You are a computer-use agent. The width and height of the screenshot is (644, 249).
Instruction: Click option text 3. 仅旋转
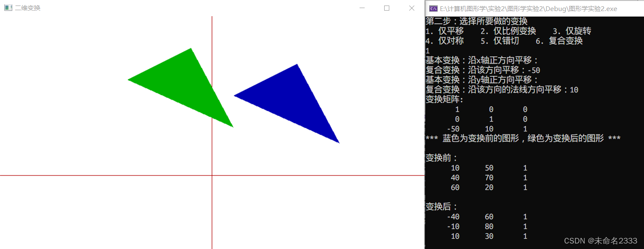click(x=572, y=31)
